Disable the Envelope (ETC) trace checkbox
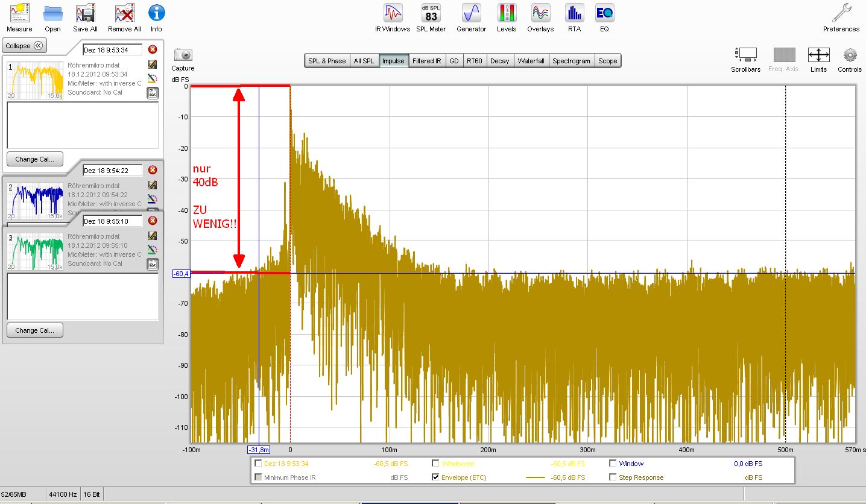866x504 pixels. [436, 477]
